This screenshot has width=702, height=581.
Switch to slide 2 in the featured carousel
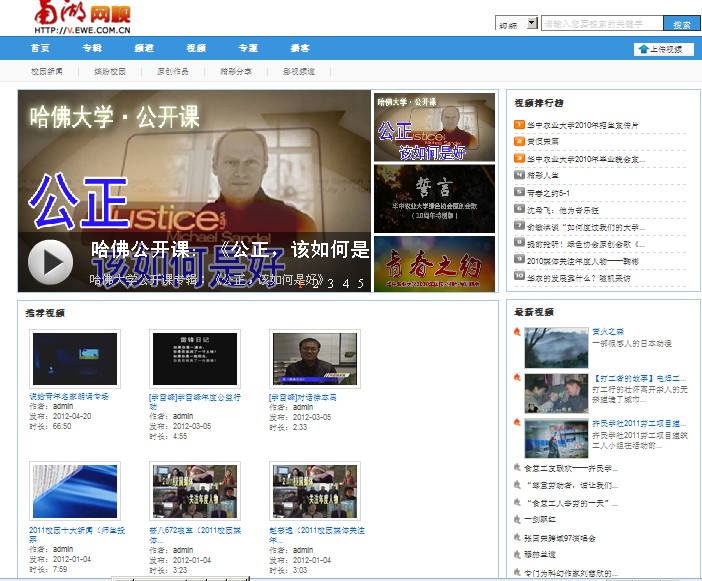(316, 283)
